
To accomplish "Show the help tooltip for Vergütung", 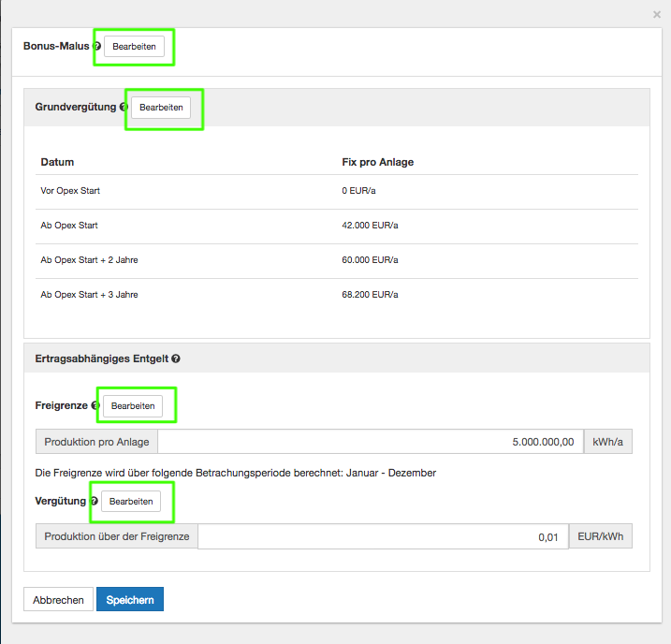I will tap(94, 502).
